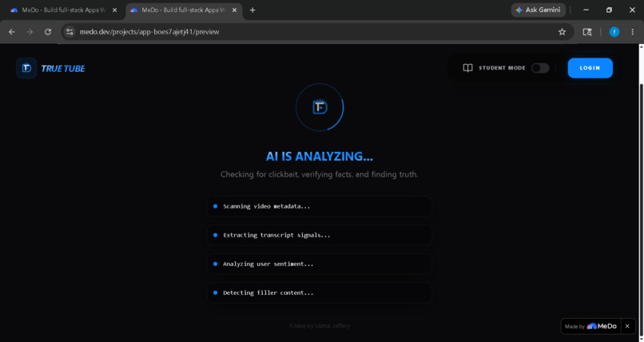Open the browser profile avatar
The height and width of the screenshot is (342, 644).
click(x=614, y=32)
